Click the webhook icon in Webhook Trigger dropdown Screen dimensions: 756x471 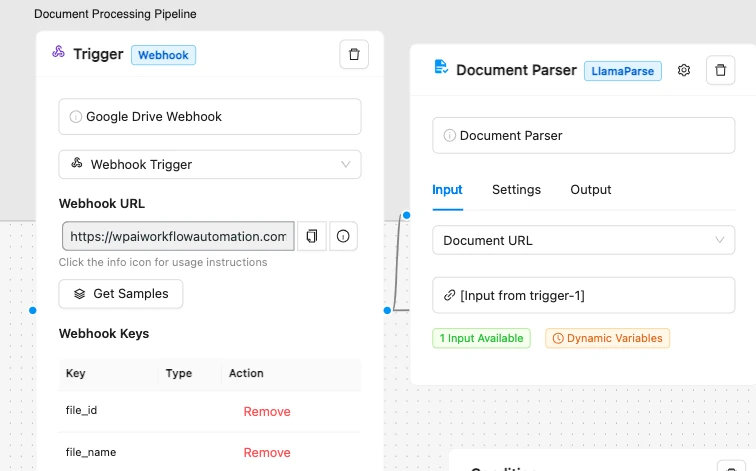coord(77,163)
